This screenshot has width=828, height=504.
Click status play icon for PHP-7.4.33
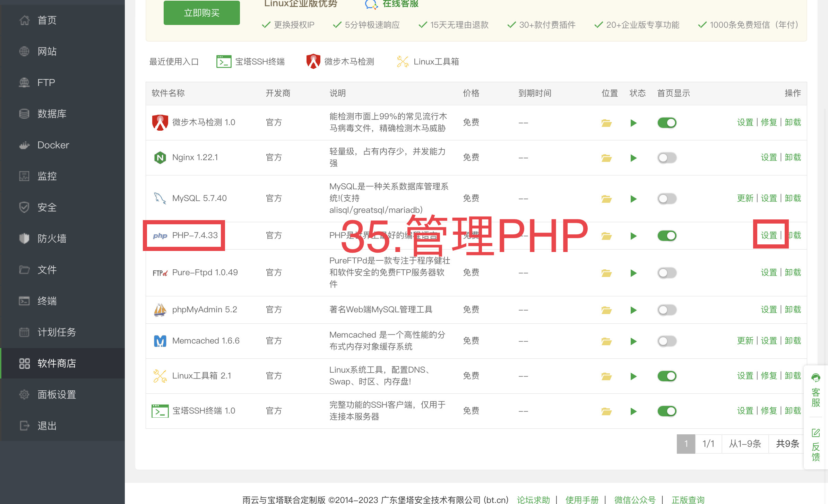(633, 236)
